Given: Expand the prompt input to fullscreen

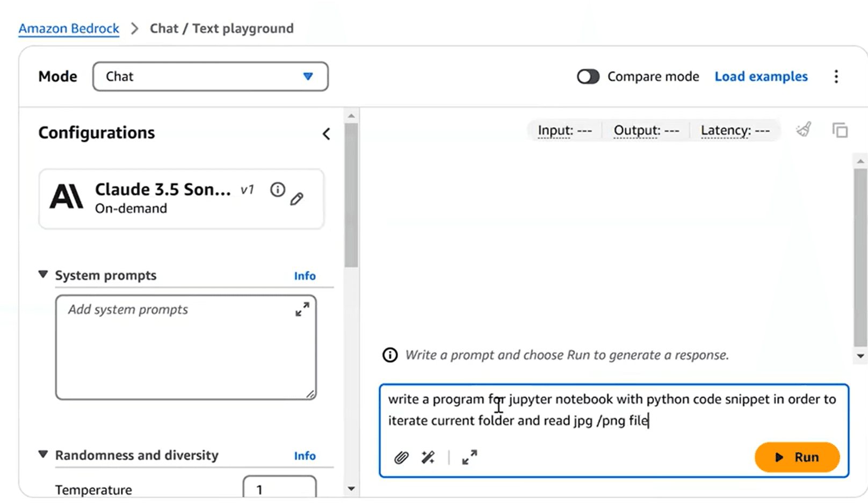Looking at the screenshot, I should coord(468,457).
